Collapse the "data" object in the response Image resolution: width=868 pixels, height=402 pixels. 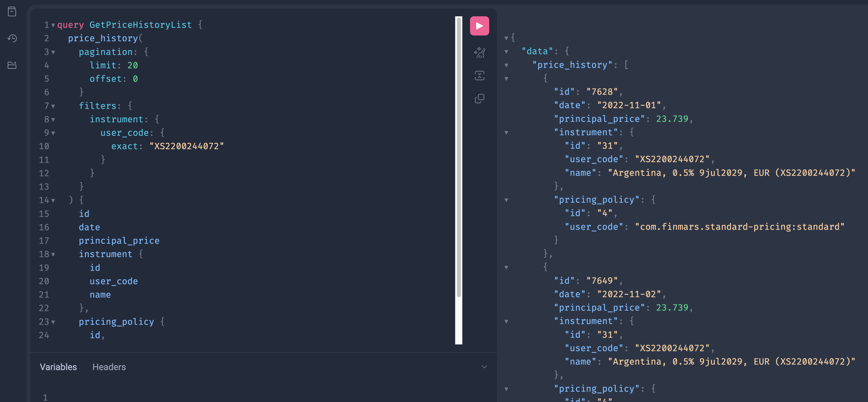coord(506,52)
